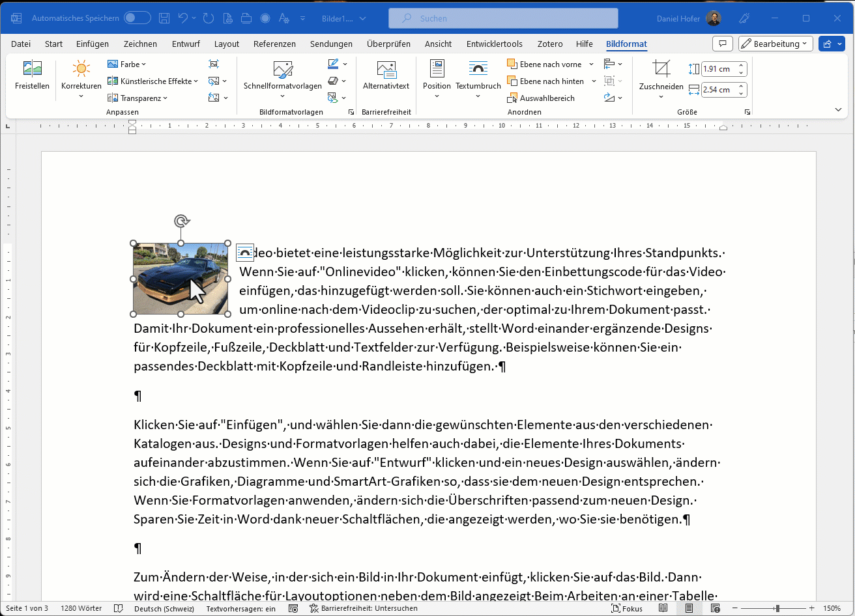Open the Alternativtext pane
Image resolution: width=855 pixels, height=616 pixels.
coord(386,76)
